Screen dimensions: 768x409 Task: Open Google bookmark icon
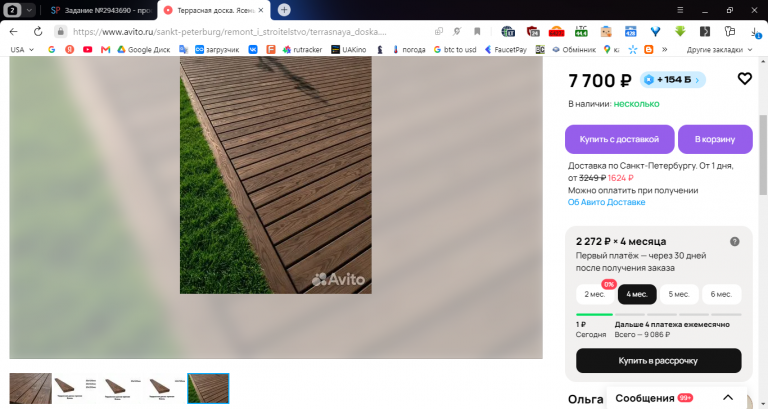[51, 49]
